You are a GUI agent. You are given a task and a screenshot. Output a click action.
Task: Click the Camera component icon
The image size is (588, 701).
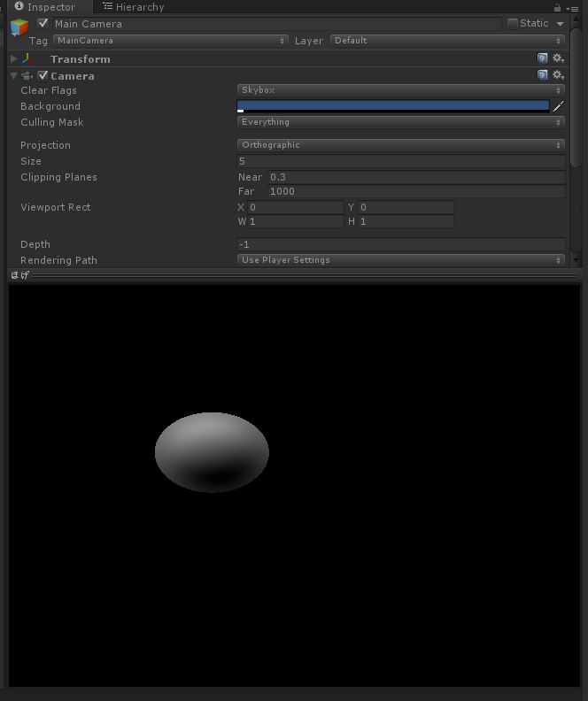pyautogui.click(x=27, y=76)
